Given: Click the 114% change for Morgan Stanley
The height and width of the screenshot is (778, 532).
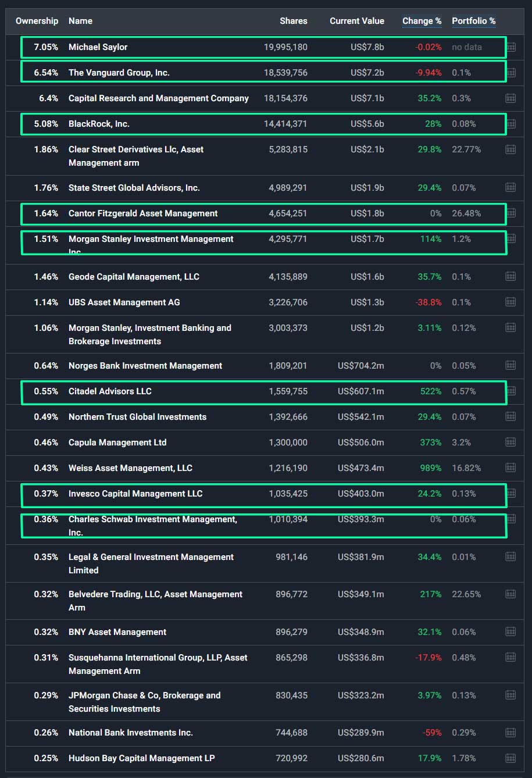Looking at the screenshot, I should (x=431, y=239).
